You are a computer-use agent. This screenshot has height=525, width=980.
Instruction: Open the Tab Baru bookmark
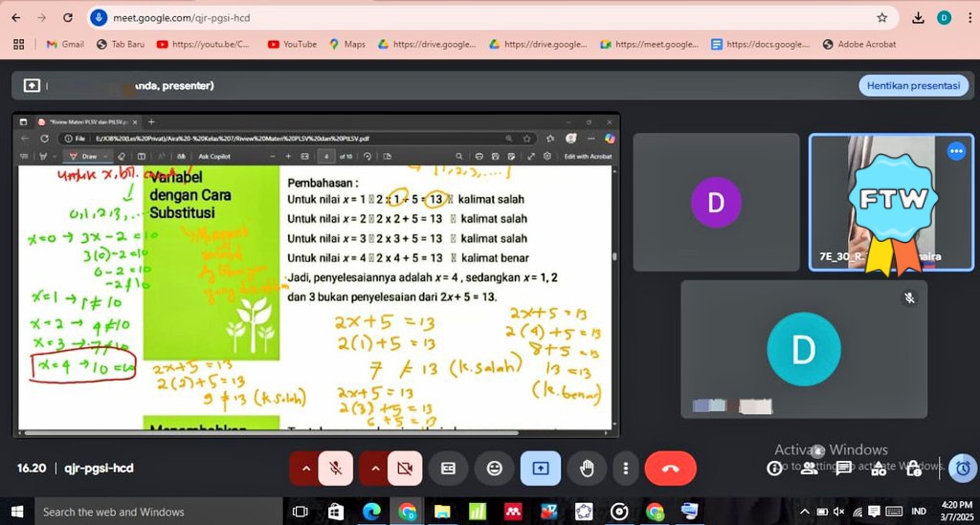tap(121, 44)
